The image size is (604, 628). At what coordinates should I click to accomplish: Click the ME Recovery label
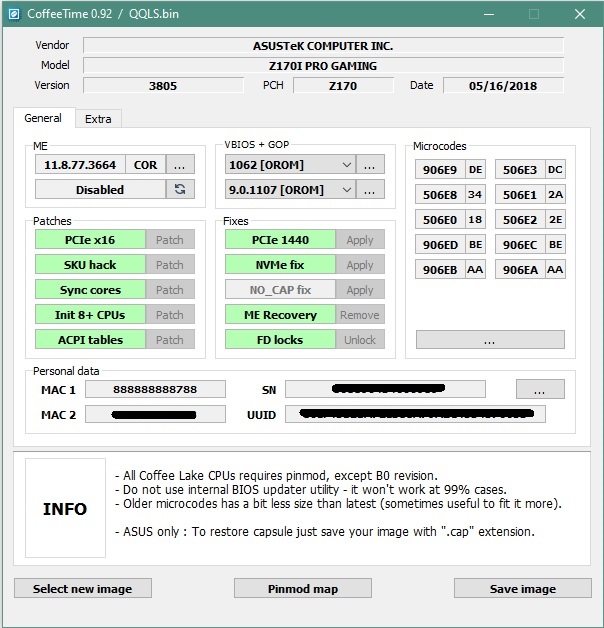(280, 314)
